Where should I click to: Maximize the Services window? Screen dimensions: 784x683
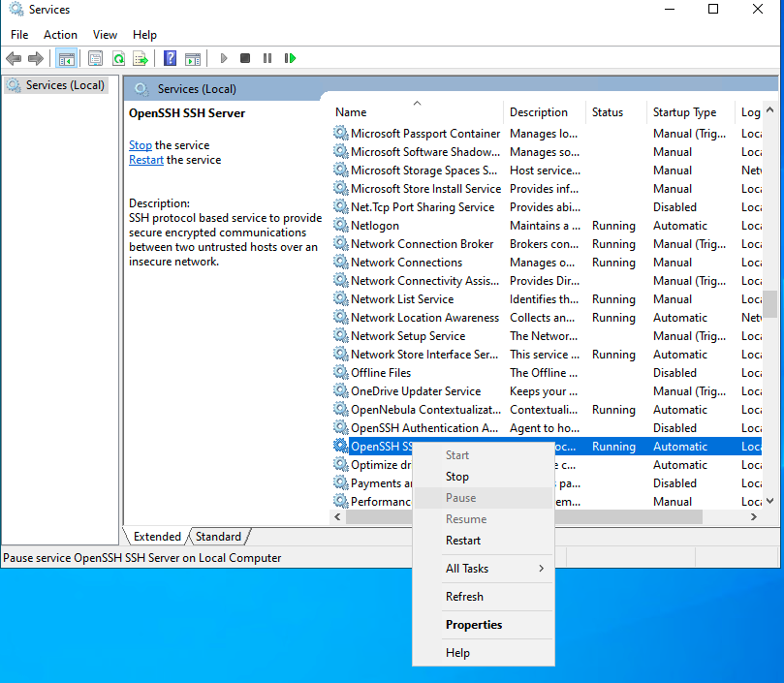713,9
